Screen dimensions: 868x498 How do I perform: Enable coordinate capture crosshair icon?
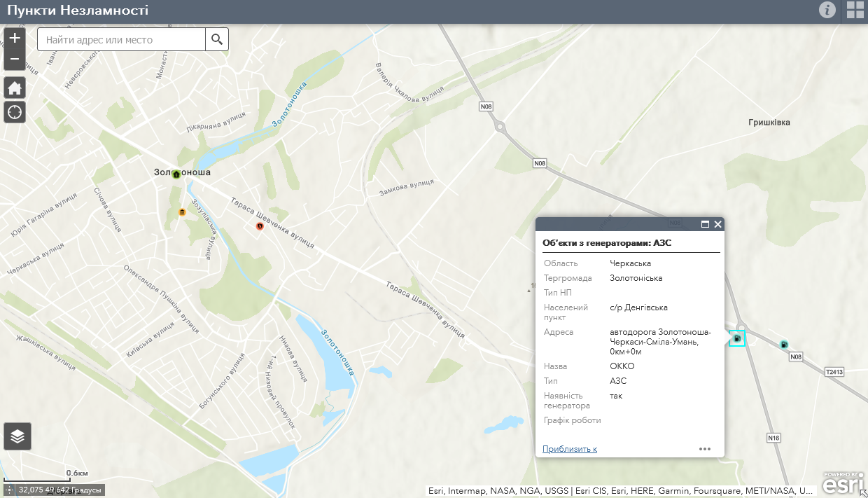pos(10,490)
